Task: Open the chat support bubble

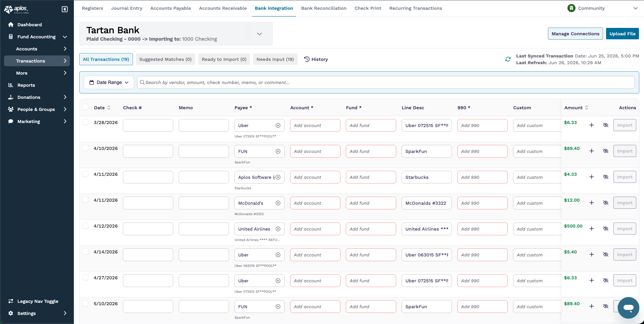Action: (x=628, y=308)
